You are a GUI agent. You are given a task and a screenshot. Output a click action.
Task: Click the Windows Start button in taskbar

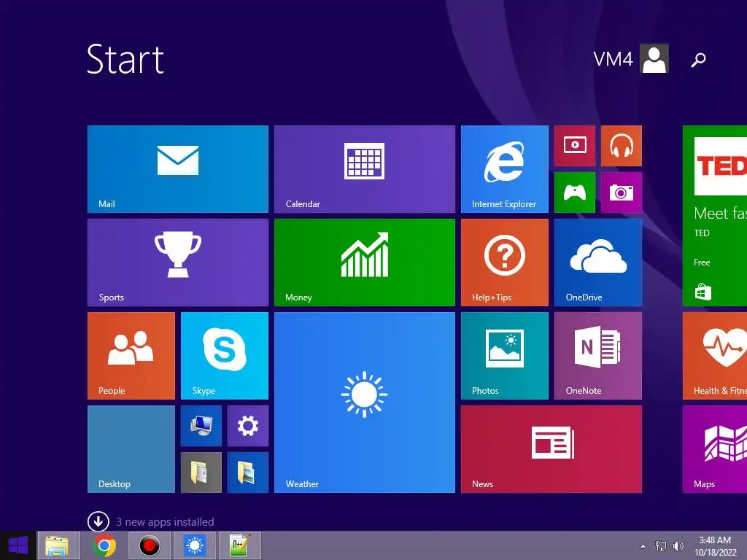pyautogui.click(x=18, y=545)
